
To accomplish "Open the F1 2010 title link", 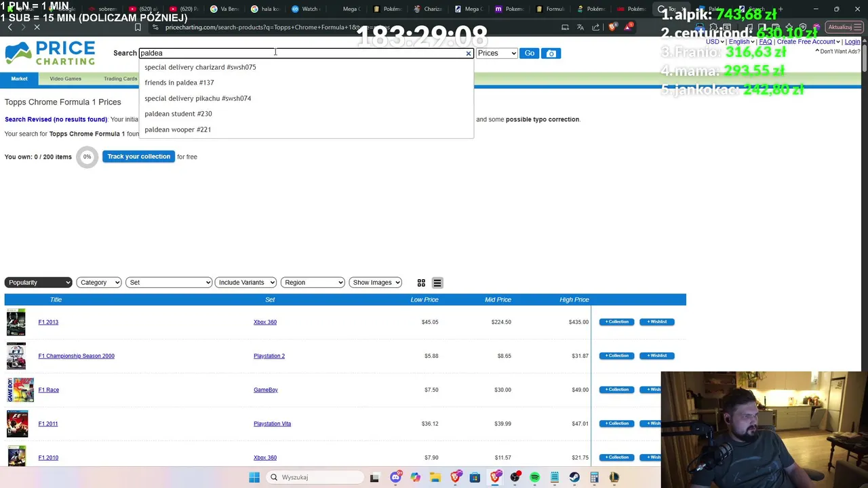I will [48, 457].
